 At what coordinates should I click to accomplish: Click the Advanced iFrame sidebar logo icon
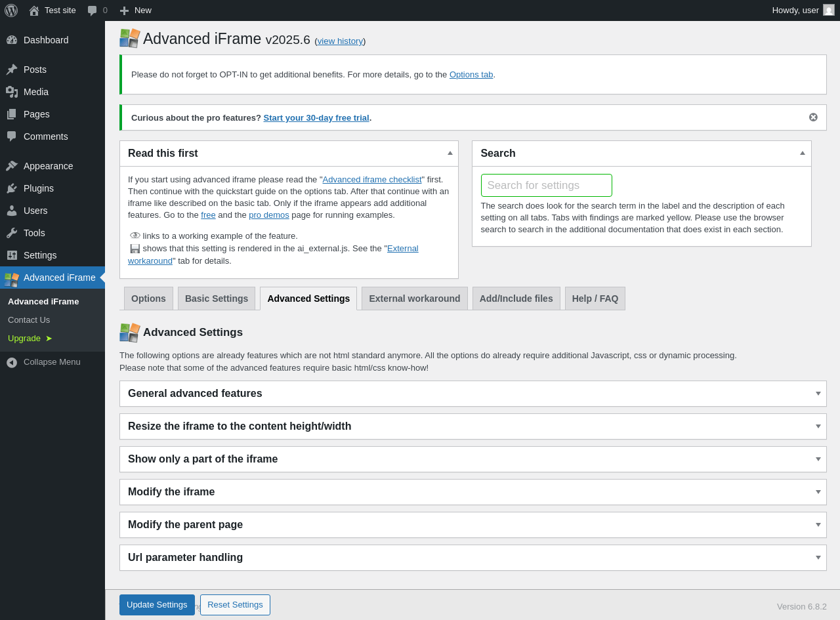coord(12,279)
